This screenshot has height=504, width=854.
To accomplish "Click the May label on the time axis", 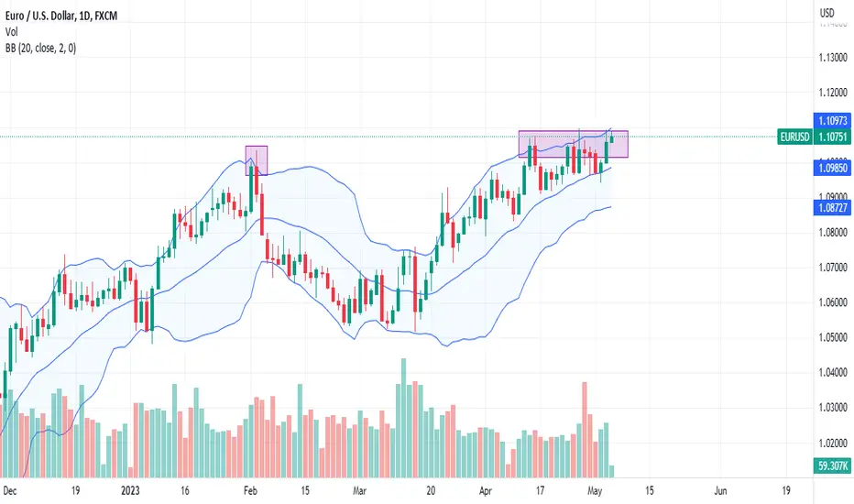I will click(x=595, y=490).
